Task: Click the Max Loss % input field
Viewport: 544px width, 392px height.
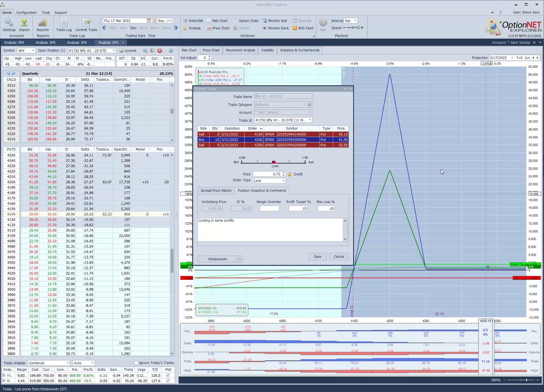Action: 326,208
